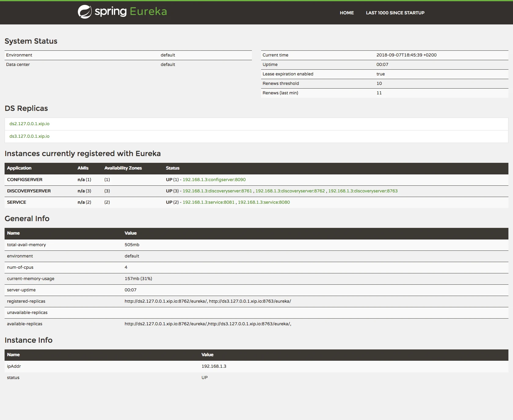The height and width of the screenshot is (420, 513).
Task: Click the spring Eureka brand text
Action: click(x=131, y=12)
